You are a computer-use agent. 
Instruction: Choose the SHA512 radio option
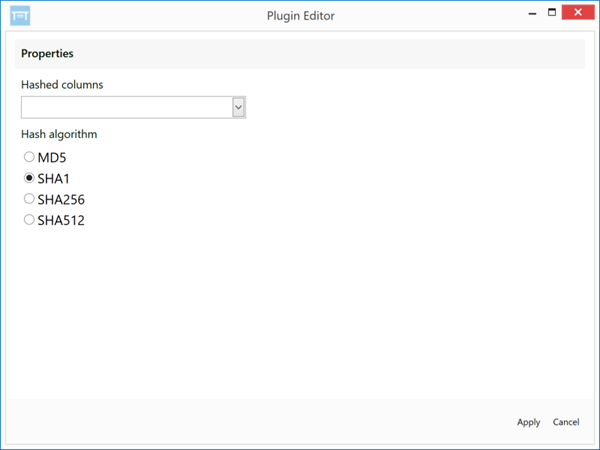tap(29, 220)
